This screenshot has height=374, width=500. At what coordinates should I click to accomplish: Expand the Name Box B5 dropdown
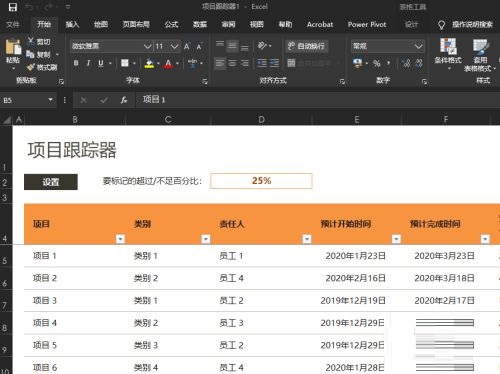(x=50, y=100)
